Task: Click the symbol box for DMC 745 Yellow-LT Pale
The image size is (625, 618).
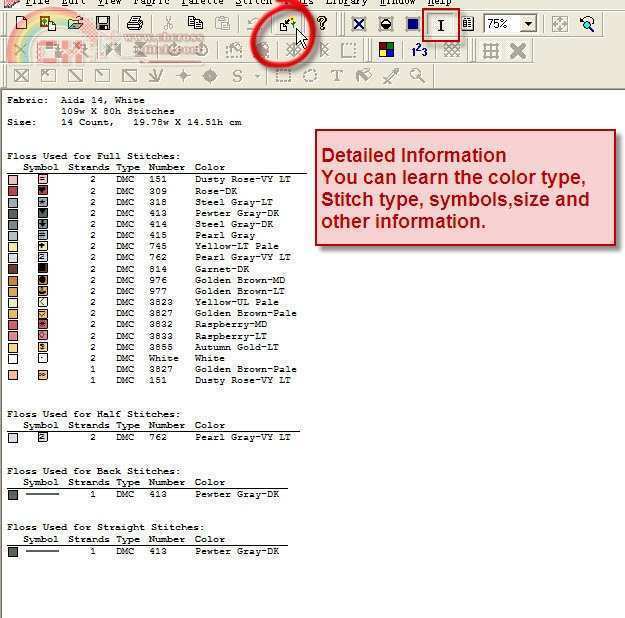Action: [43, 246]
